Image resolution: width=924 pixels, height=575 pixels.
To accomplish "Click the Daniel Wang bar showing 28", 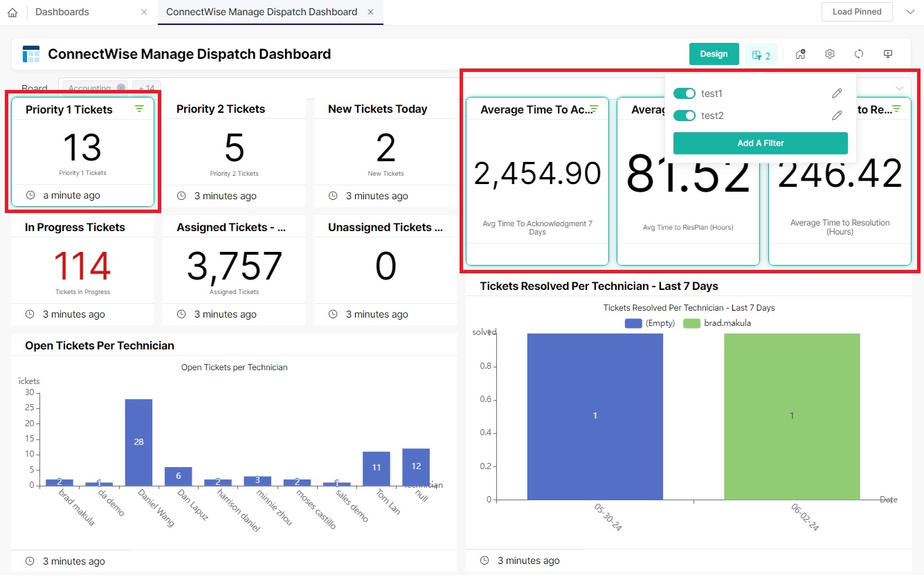I will point(138,442).
